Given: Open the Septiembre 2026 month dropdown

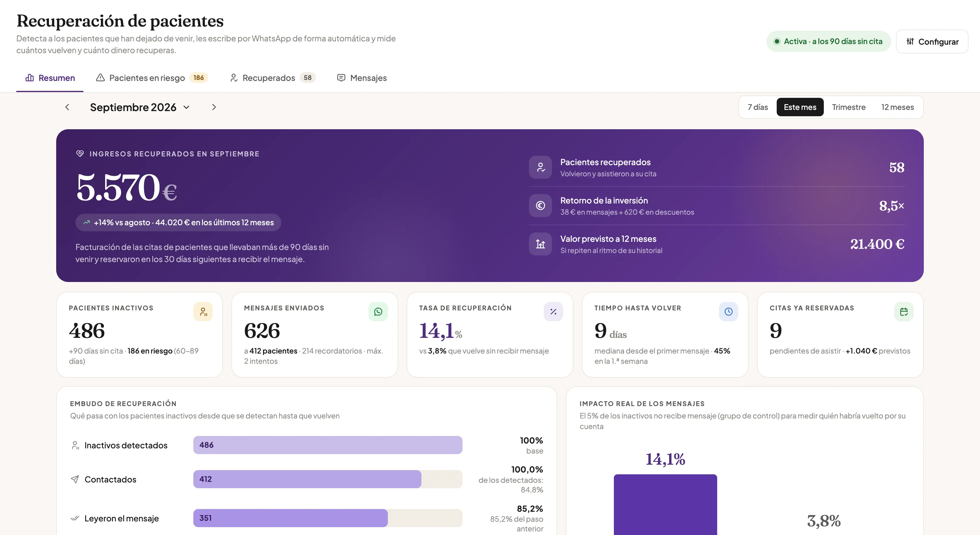Looking at the screenshot, I should [x=140, y=107].
